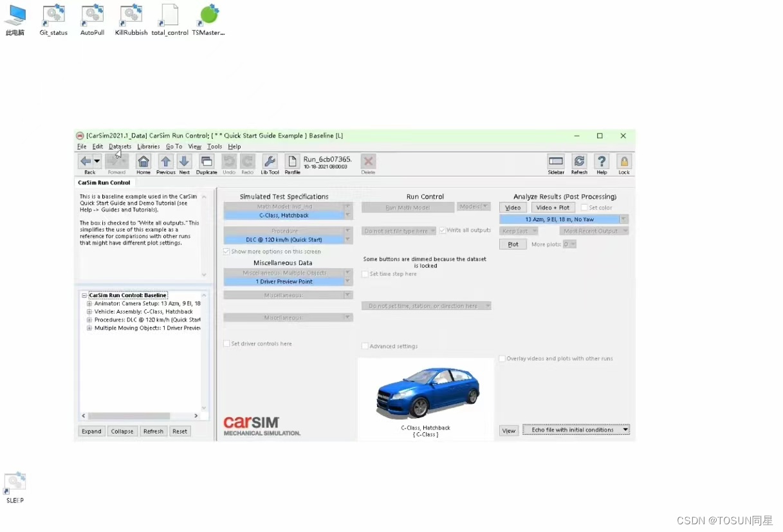
Task: Open Echo file with initial conditions dropdown
Action: pos(576,430)
